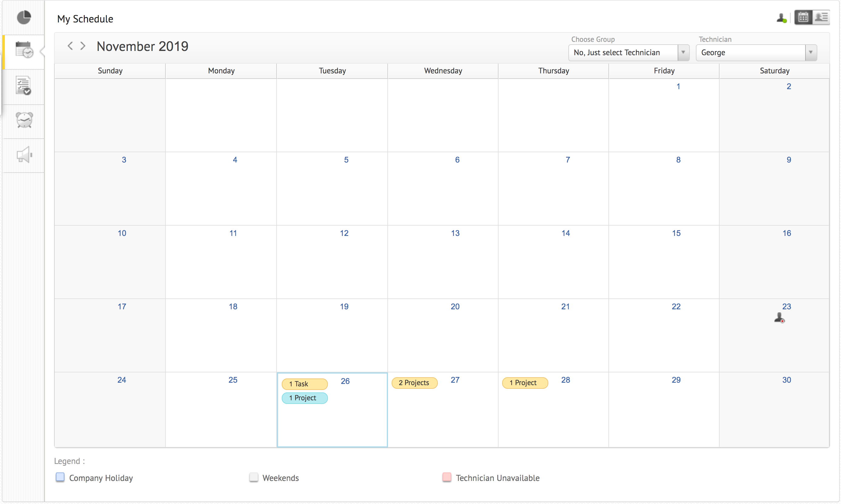
Task: Open the Technician dropdown showing George
Action: 751,53
